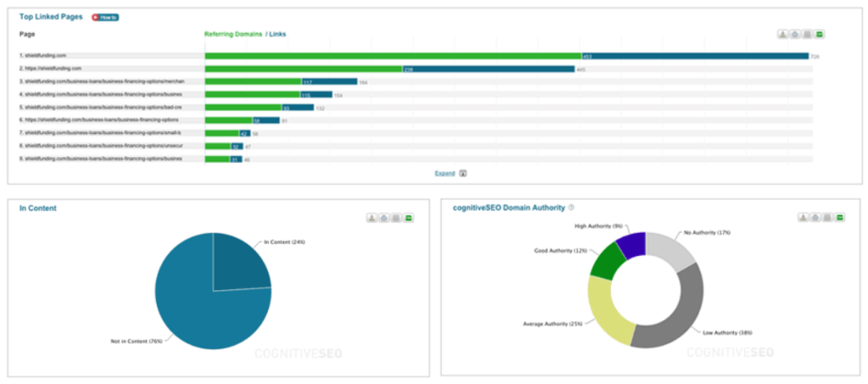Show Domain Authority data as a table
Image resolution: width=868 pixels, height=384 pixels.
coord(827,218)
